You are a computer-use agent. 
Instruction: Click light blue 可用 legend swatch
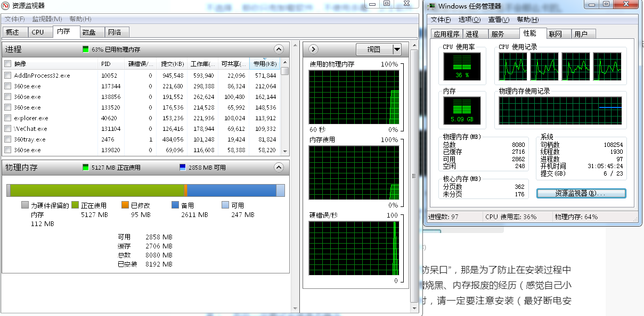[x=225, y=205]
